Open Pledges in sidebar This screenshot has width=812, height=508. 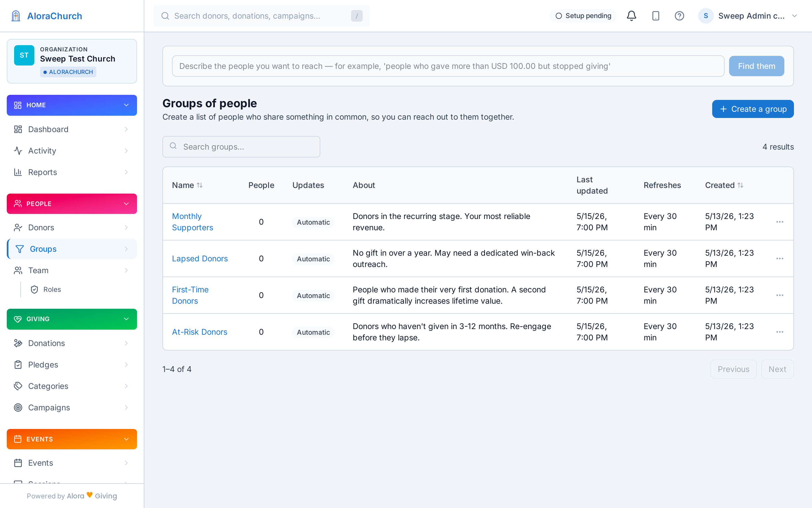pyautogui.click(x=72, y=365)
